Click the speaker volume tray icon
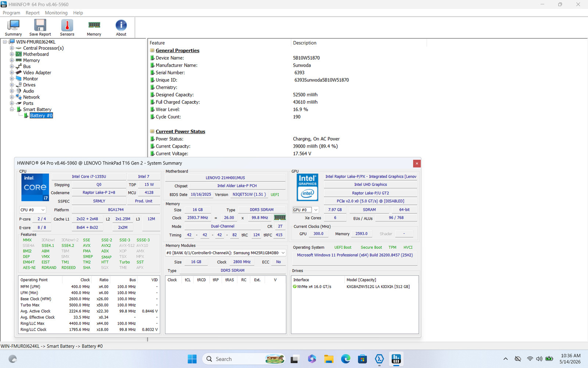 (x=539, y=359)
